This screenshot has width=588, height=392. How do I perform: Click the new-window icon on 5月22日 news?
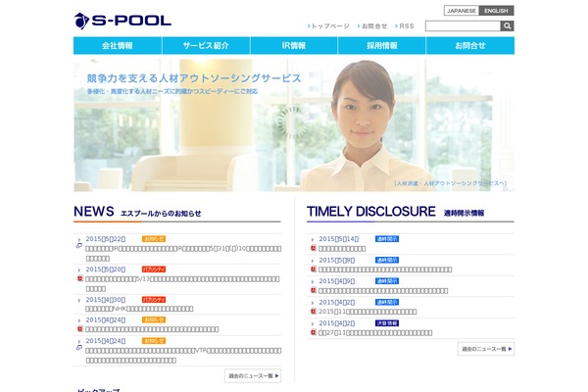79,246
